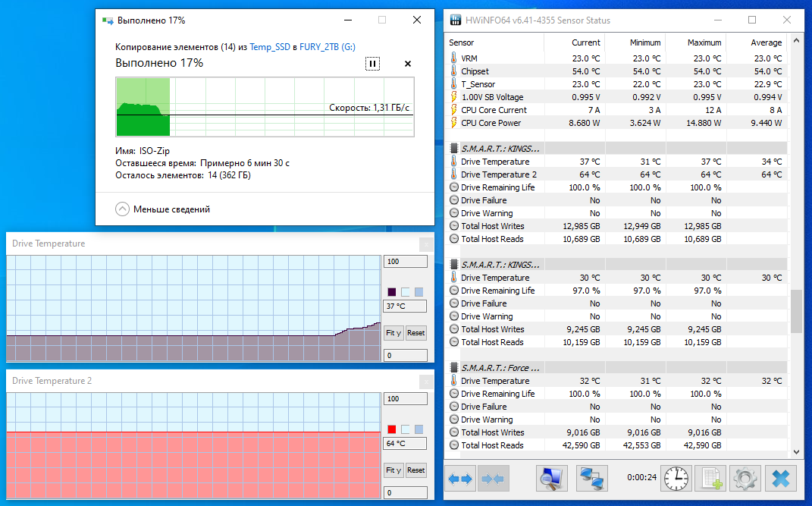Select the Drive Remaining Life 97.0 % row

click(x=616, y=291)
